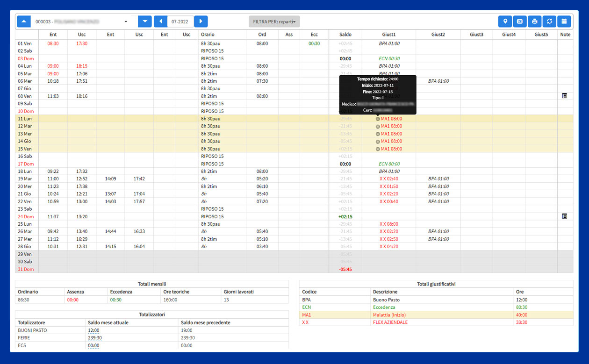The image size is (589, 364).
Task: Click Ore teoriche value 160:00
Action: [x=171, y=300]
